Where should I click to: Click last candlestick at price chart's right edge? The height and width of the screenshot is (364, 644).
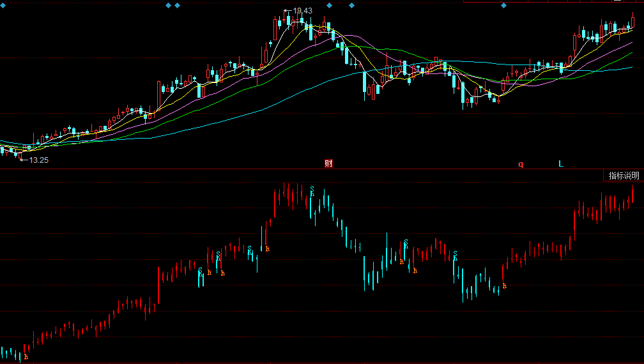click(633, 20)
